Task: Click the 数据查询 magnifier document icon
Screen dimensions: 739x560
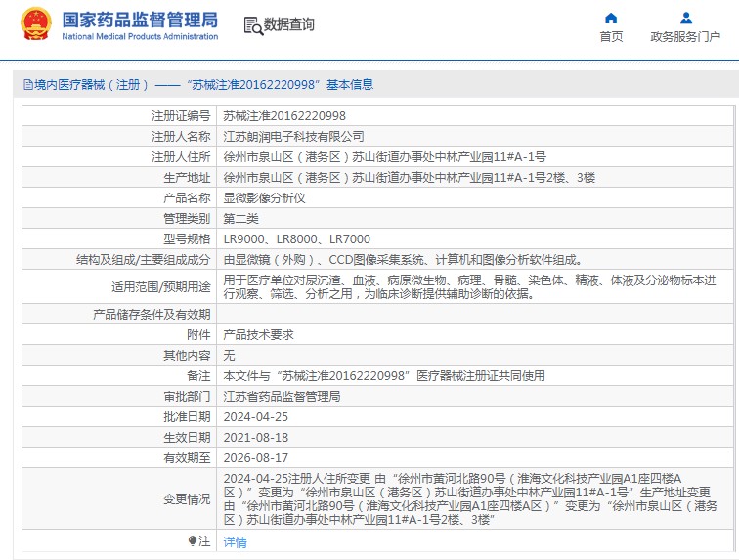Action: [252, 25]
